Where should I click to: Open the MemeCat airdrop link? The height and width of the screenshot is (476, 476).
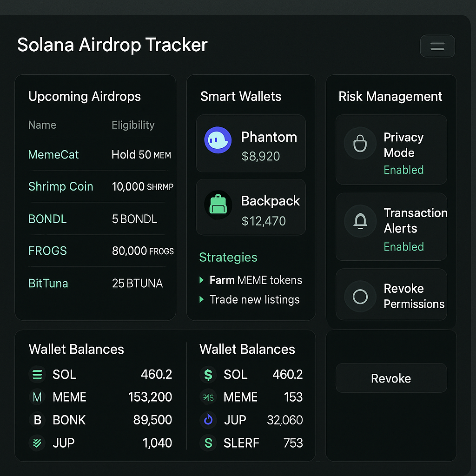[53, 154]
